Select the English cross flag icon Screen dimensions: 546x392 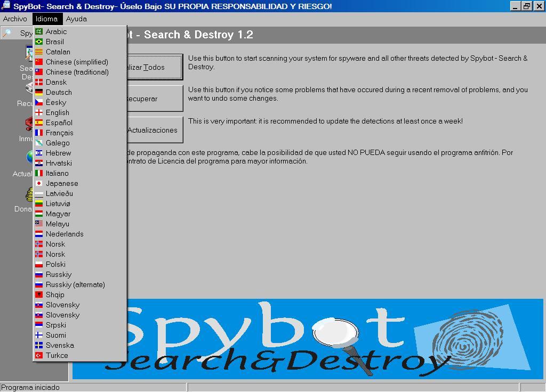coord(39,112)
